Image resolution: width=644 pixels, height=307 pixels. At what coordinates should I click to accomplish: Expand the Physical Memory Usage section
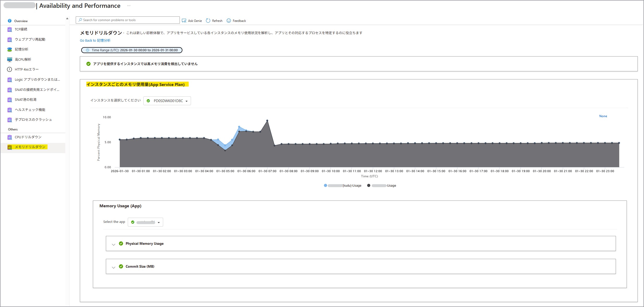113,244
